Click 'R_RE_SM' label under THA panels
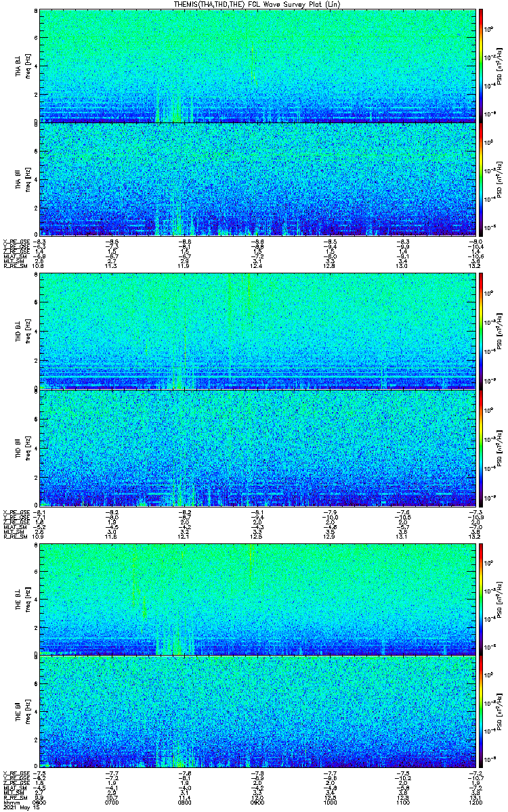Viewport: 508px width, 812px height. pos(14,266)
